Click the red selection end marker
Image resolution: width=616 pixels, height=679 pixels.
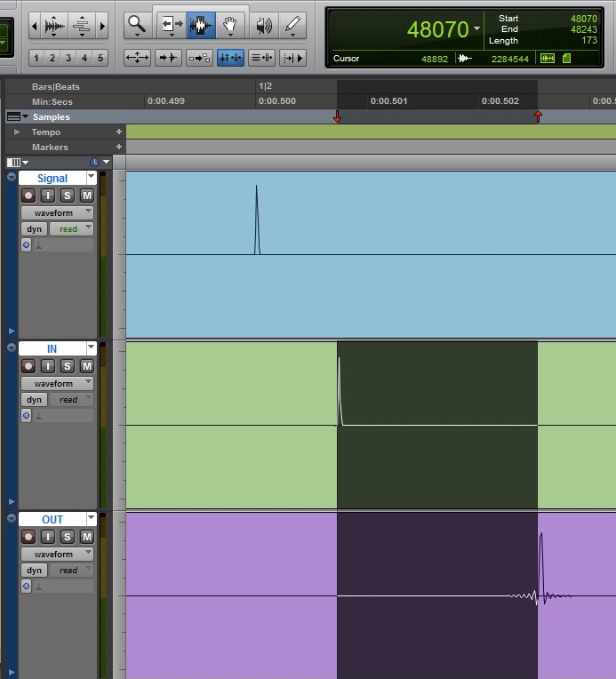[538, 116]
